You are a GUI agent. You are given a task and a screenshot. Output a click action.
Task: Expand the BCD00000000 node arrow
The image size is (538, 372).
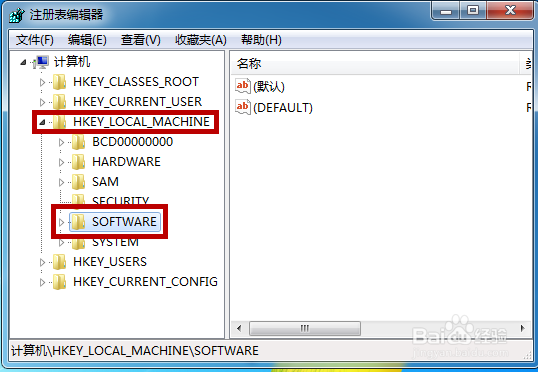pos(61,142)
